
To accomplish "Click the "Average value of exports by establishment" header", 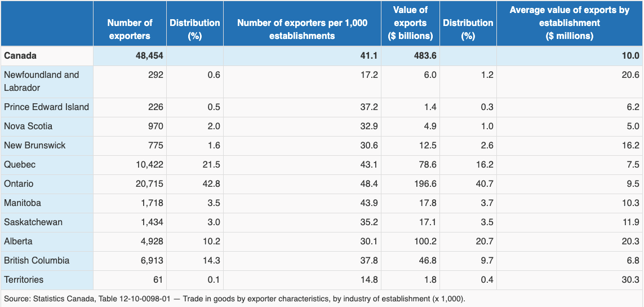I will pyautogui.click(x=569, y=23).
